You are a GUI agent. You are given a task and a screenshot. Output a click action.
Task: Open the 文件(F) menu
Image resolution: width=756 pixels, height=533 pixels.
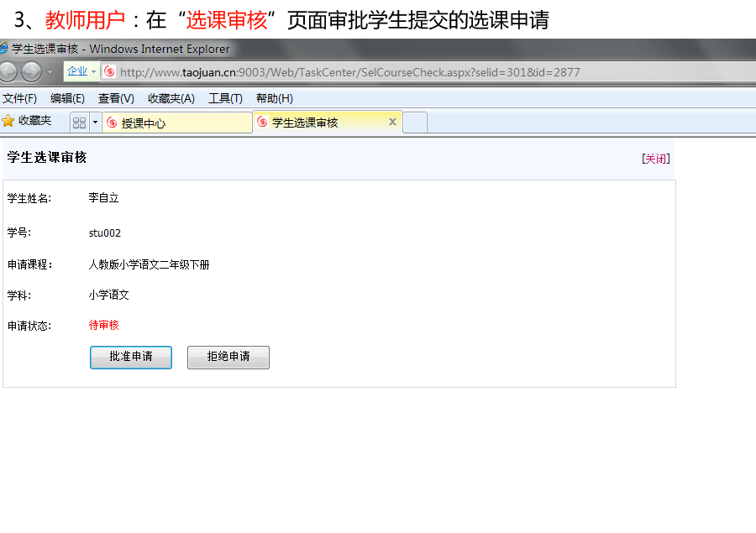coord(19,98)
